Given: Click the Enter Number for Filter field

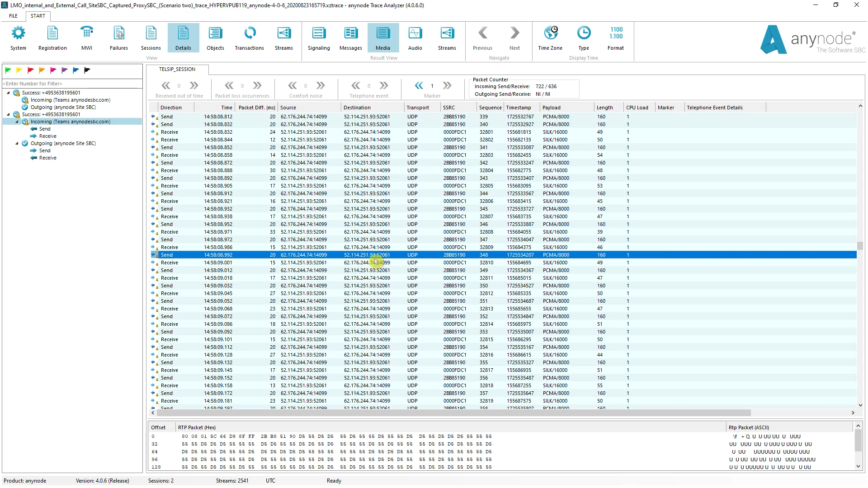Looking at the screenshot, I should coord(72,84).
